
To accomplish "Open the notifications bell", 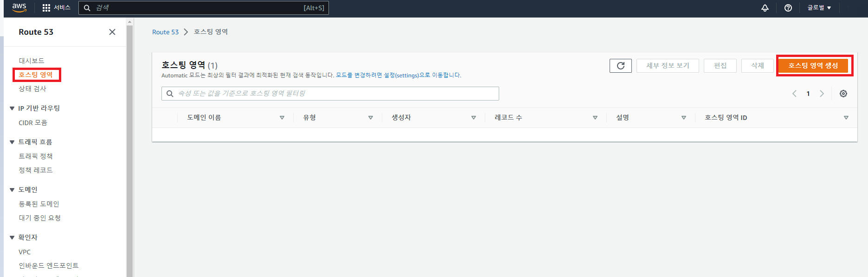I will pyautogui.click(x=765, y=8).
